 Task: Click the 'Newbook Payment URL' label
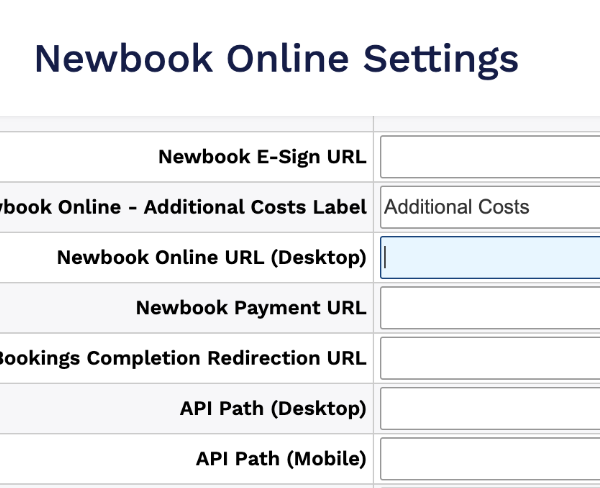pyautogui.click(x=251, y=308)
